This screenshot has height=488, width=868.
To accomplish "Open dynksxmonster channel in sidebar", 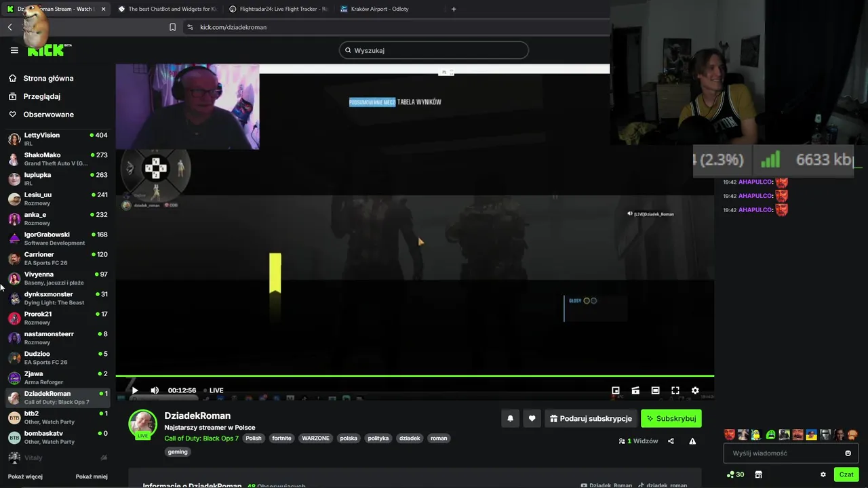I will click(x=58, y=298).
